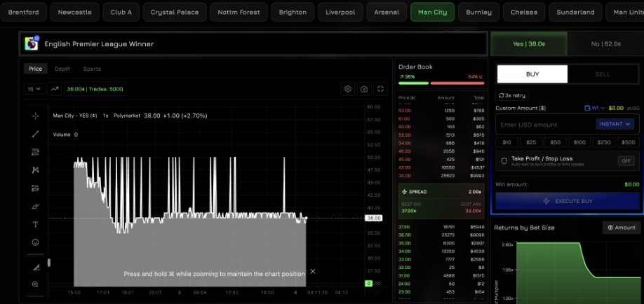The image size is (644, 304).
Task: Select the ruler measure tool
Action: point(35,268)
